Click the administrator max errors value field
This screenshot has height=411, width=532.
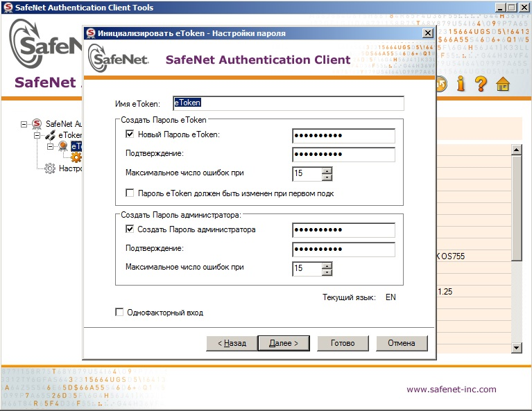coord(307,269)
